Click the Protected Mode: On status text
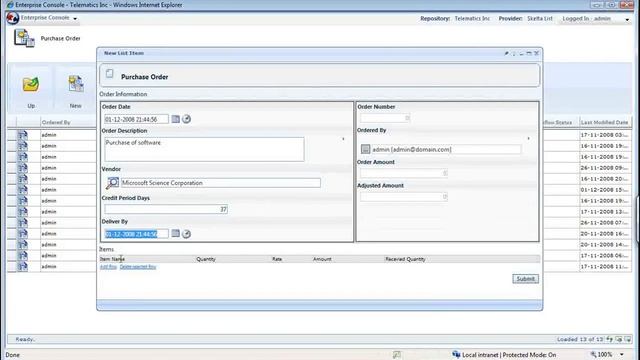Screen dimensions: 640x360 tap(529, 355)
